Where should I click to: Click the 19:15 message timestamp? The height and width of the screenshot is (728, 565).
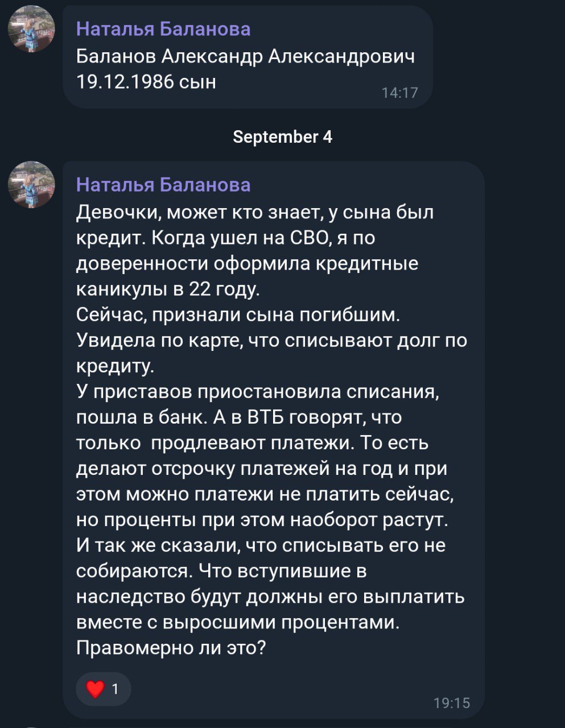[451, 703]
